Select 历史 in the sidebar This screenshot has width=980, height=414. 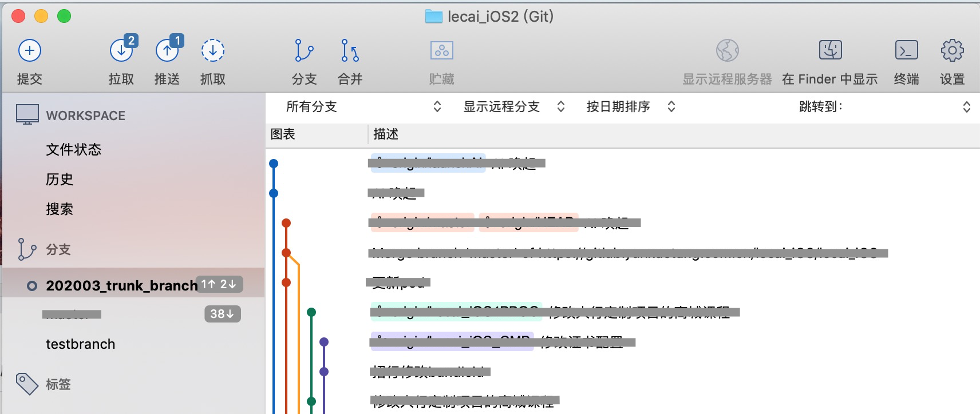60,180
